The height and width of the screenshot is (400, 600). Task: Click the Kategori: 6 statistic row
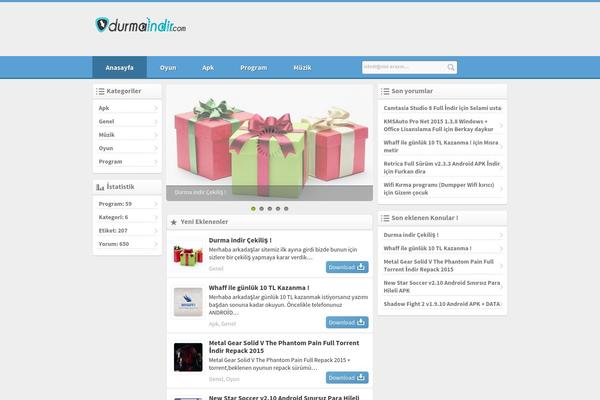127,217
